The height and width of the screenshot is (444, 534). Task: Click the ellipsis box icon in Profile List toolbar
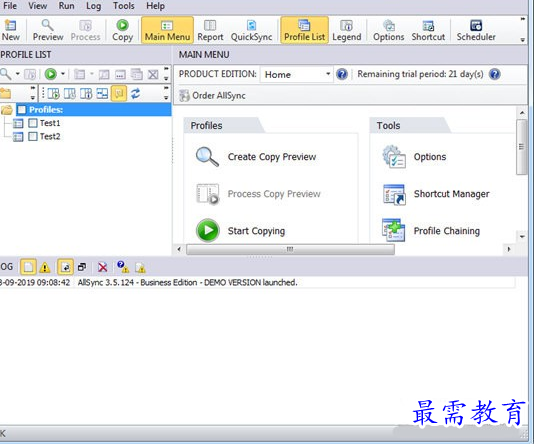pyautogui.click(x=120, y=74)
